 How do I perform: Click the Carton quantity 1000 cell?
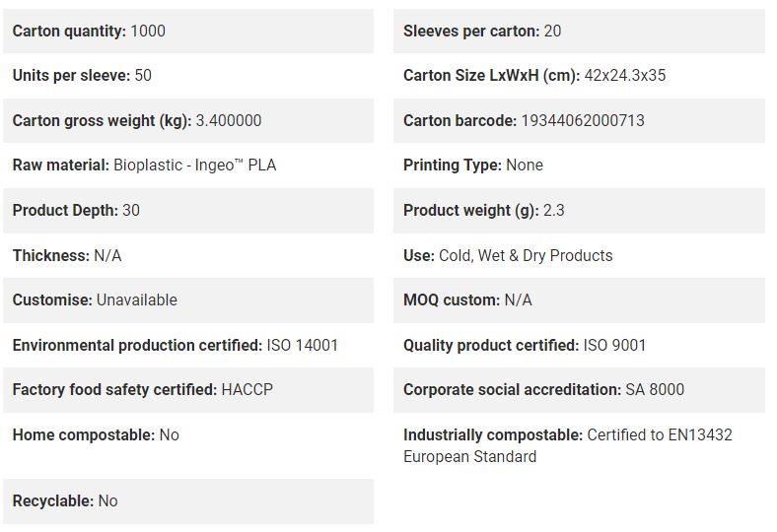point(188,31)
